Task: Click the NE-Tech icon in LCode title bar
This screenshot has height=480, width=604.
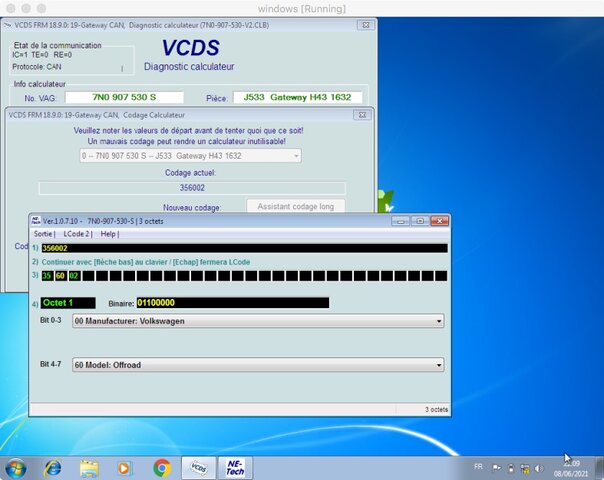Action: click(x=36, y=221)
